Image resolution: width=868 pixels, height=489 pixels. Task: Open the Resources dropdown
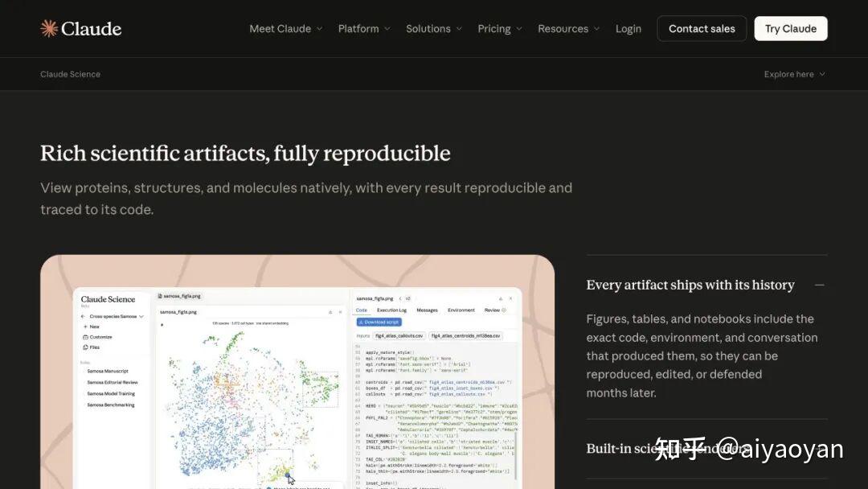tap(568, 29)
